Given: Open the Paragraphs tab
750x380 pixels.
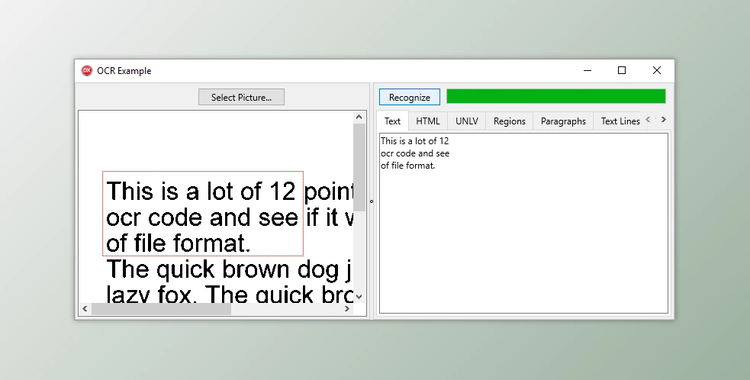Looking at the screenshot, I should tap(563, 121).
